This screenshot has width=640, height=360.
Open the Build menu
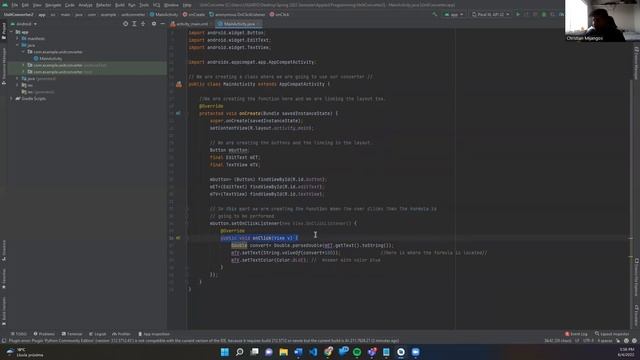(120, 5)
